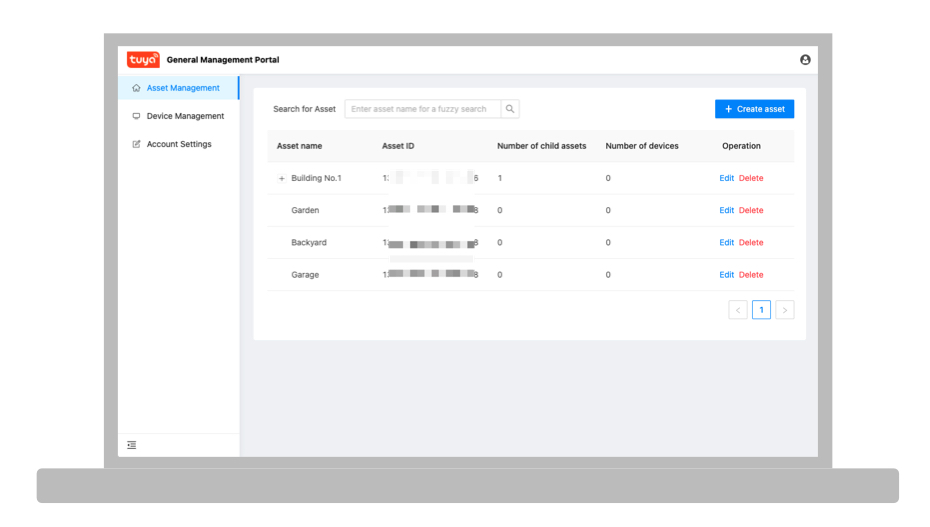Delete the Garage asset
Viewport: 930px width, 527px height.
pyautogui.click(x=751, y=274)
